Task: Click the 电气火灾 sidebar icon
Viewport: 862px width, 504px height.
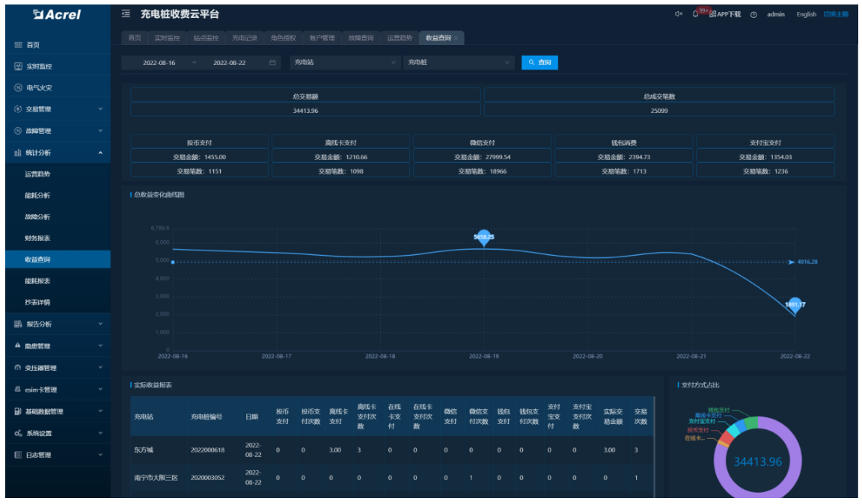Action: (18, 88)
